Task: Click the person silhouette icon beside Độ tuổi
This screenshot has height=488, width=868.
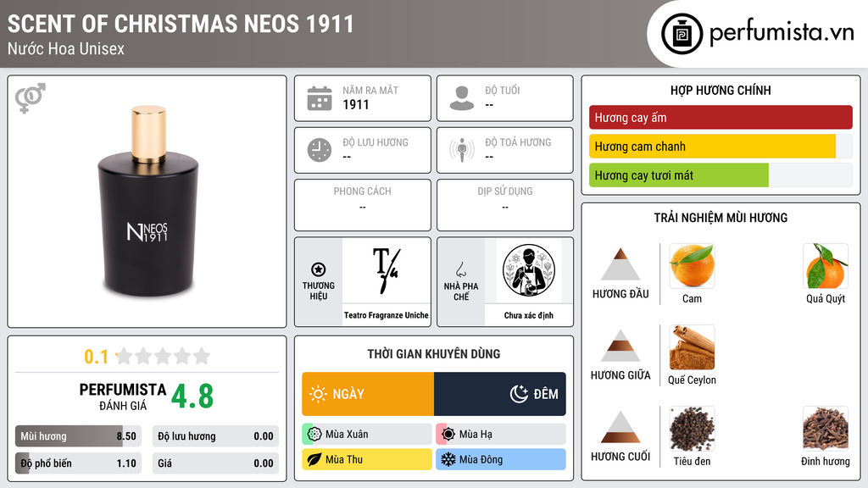Action: coord(462,98)
